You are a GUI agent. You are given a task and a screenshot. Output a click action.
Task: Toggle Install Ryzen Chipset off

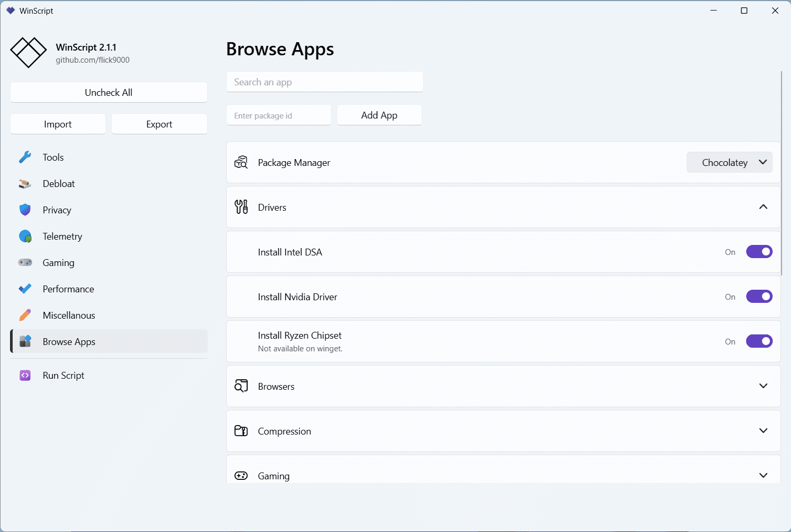(759, 341)
